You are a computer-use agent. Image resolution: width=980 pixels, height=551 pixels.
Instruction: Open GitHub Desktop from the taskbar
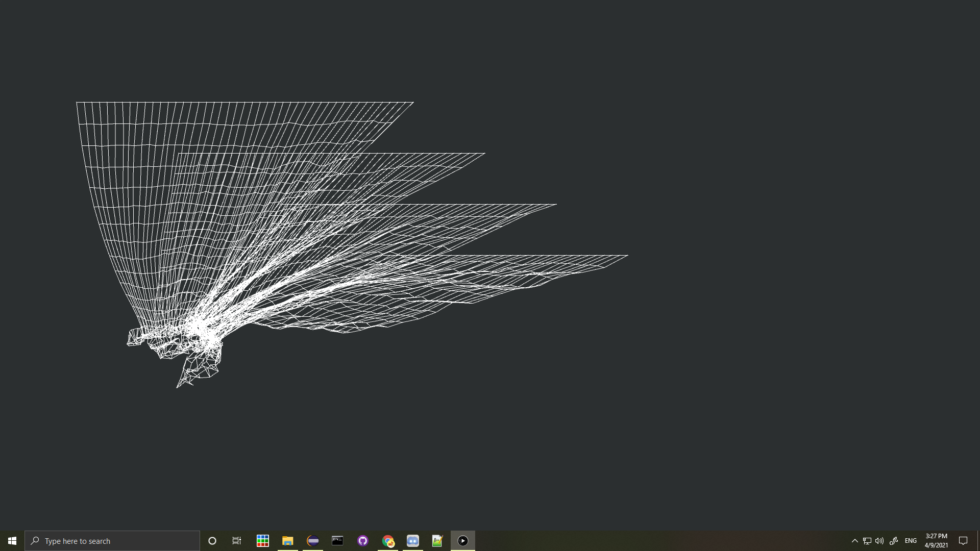click(363, 541)
